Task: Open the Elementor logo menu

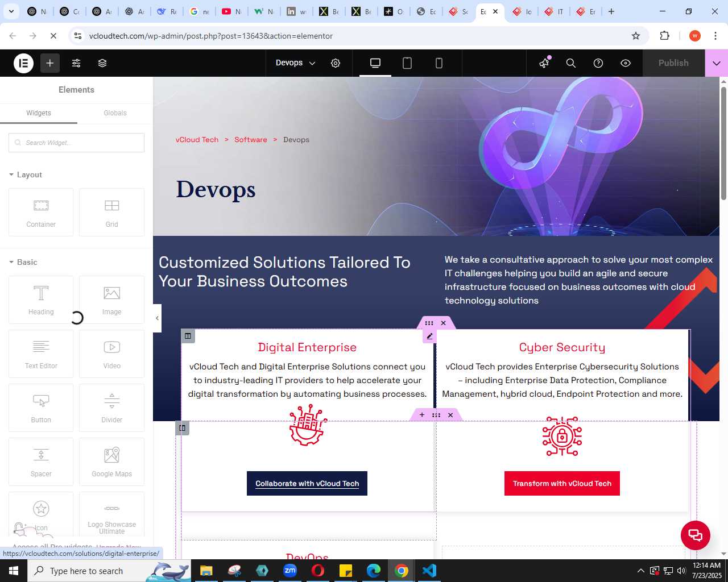Action: [24, 63]
